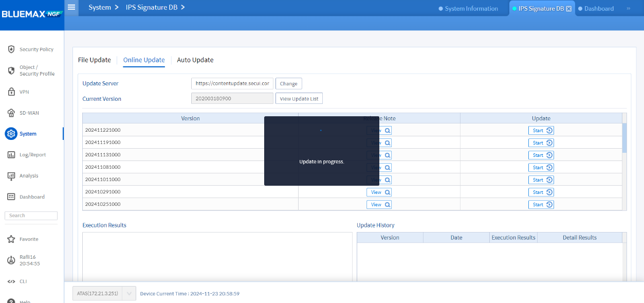Open the Favorite star icon
644x303 pixels.
11,239
